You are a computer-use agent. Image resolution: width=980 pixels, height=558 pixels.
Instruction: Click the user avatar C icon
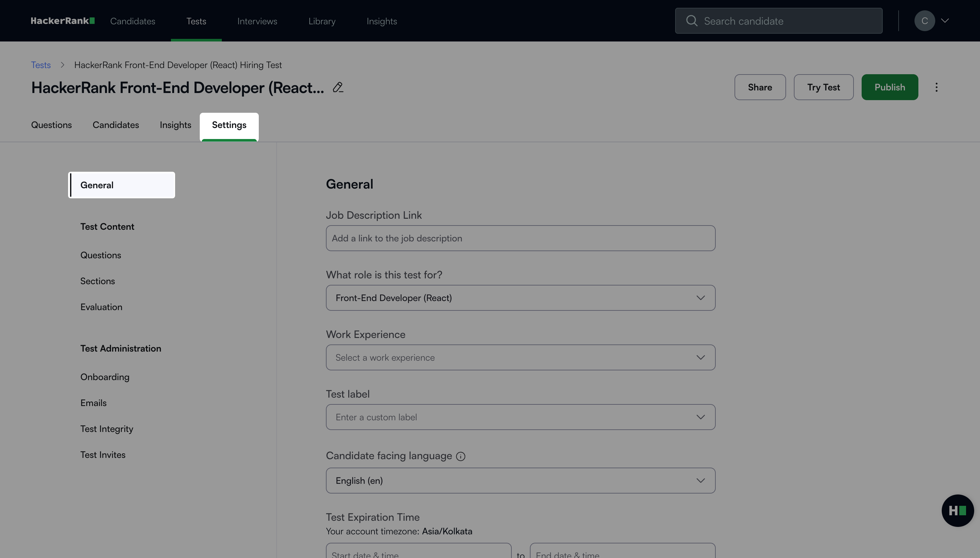(x=925, y=21)
